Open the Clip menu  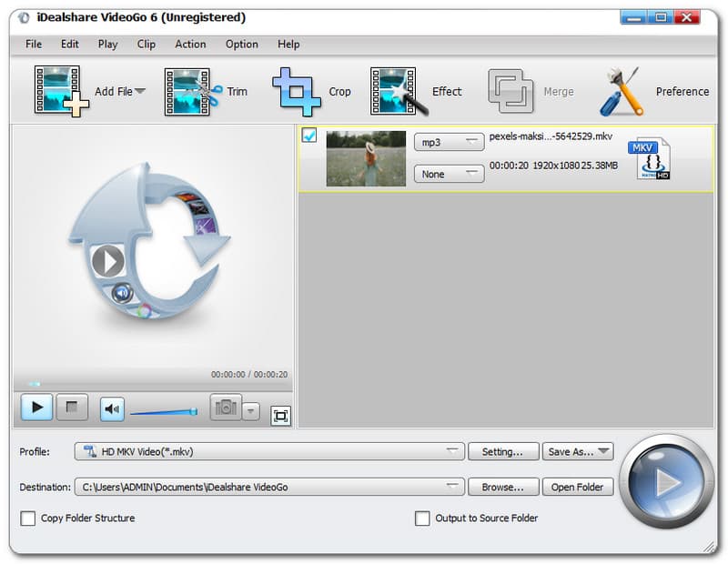146,44
